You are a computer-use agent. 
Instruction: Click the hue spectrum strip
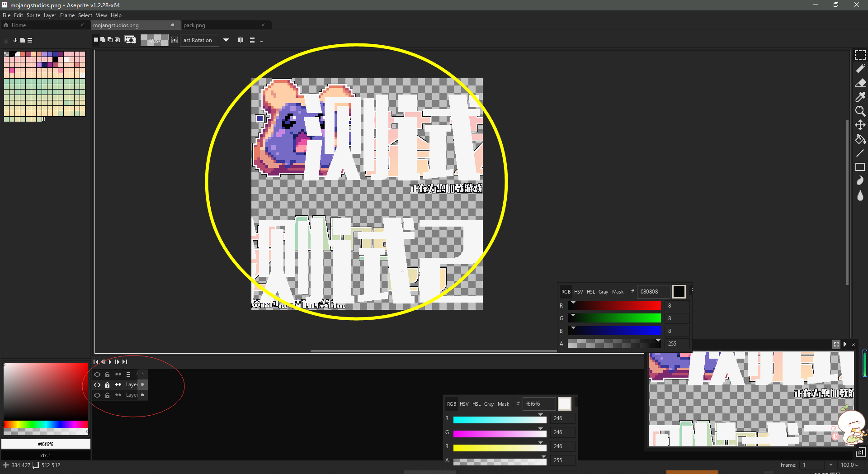46,424
